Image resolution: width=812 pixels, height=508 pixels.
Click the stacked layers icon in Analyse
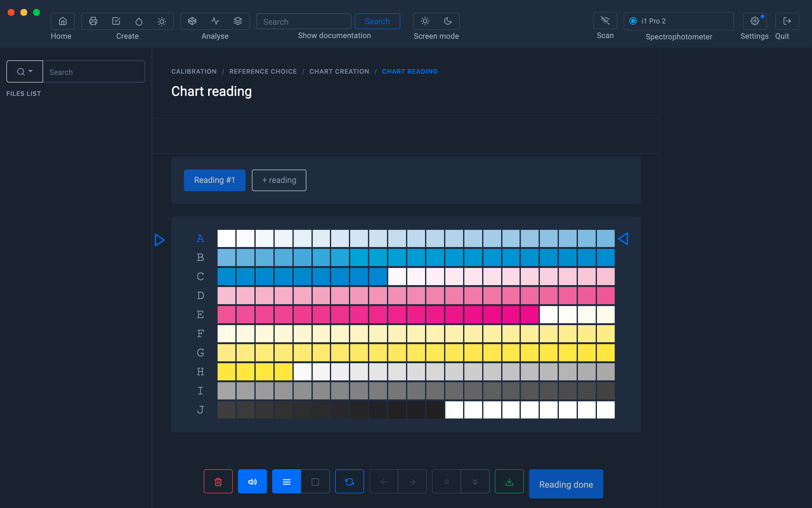tap(238, 21)
